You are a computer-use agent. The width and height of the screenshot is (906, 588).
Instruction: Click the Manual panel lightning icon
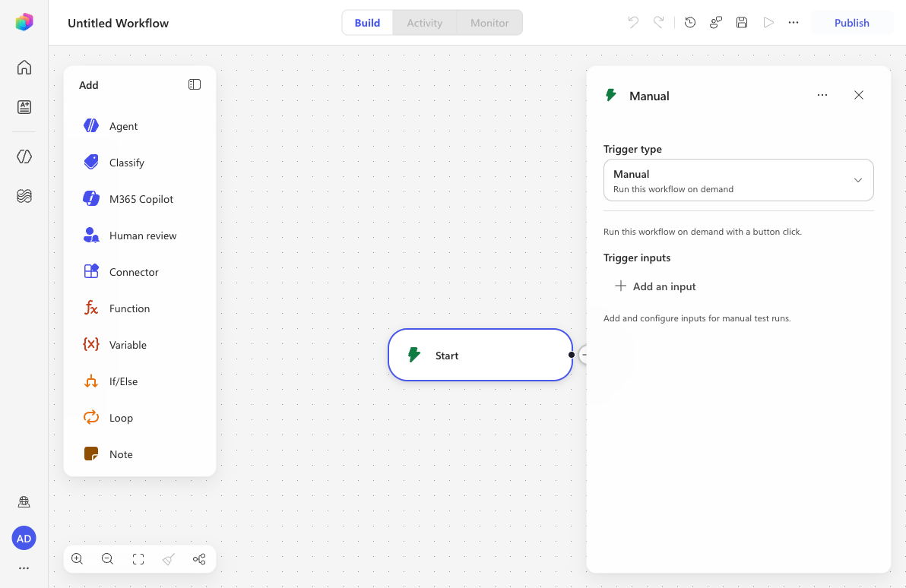pos(611,95)
